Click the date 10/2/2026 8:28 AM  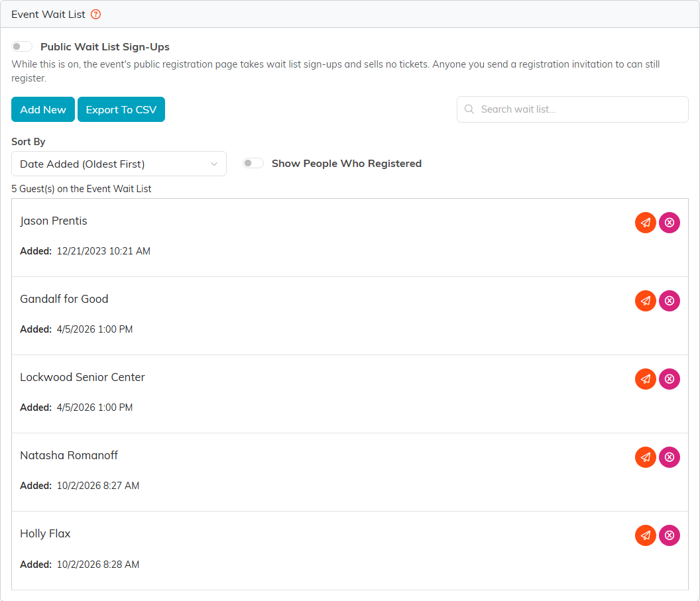click(x=97, y=565)
